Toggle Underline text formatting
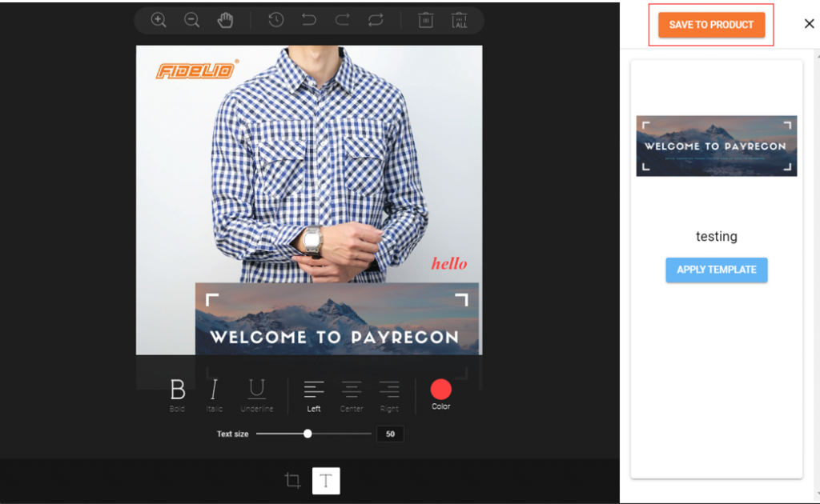The image size is (820, 504). [257, 395]
